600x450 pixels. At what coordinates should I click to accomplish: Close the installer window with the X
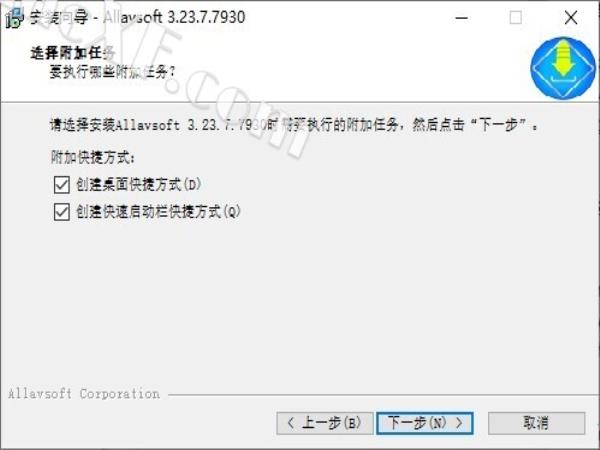click(571, 18)
